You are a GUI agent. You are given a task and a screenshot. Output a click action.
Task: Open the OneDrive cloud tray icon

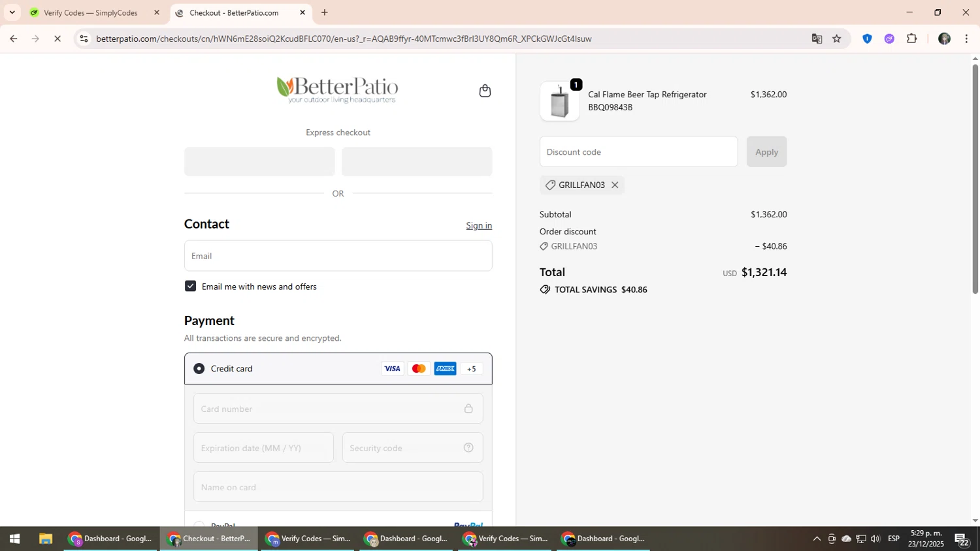tap(846, 539)
